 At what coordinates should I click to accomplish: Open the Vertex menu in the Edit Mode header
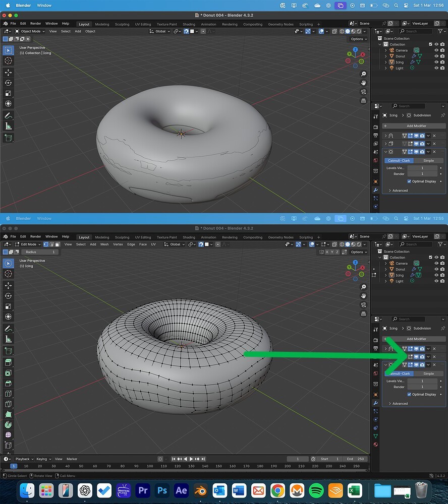[118, 244]
